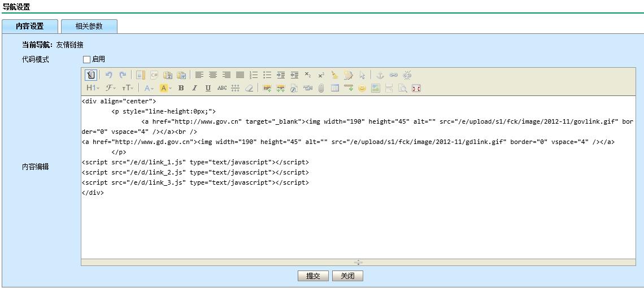The width and height of the screenshot is (644, 288).
Task: Apply subscript formatting
Action: [308, 75]
